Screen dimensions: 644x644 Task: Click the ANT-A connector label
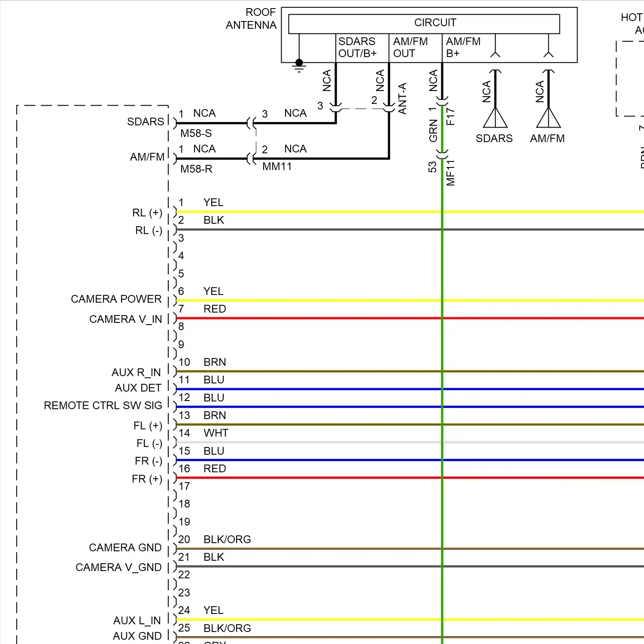tap(402, 99)
